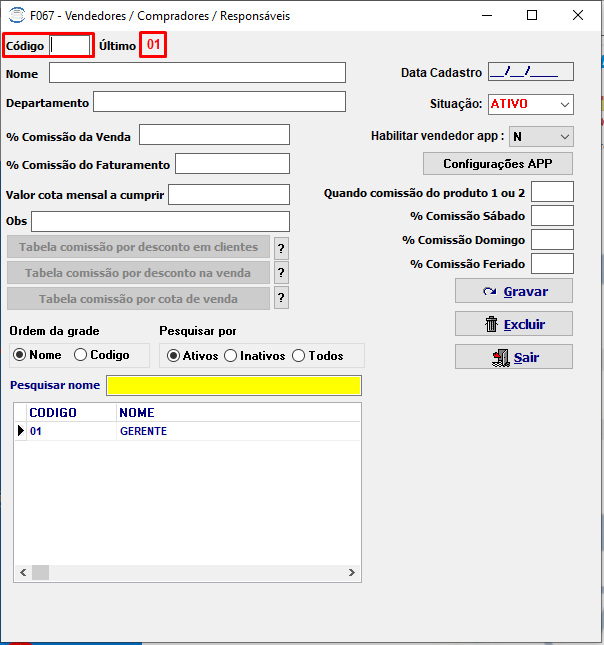The height and width of the screenshot is (645, 604).
Task: Select the Codigo grid order radio button
Action: click(80, 355)
